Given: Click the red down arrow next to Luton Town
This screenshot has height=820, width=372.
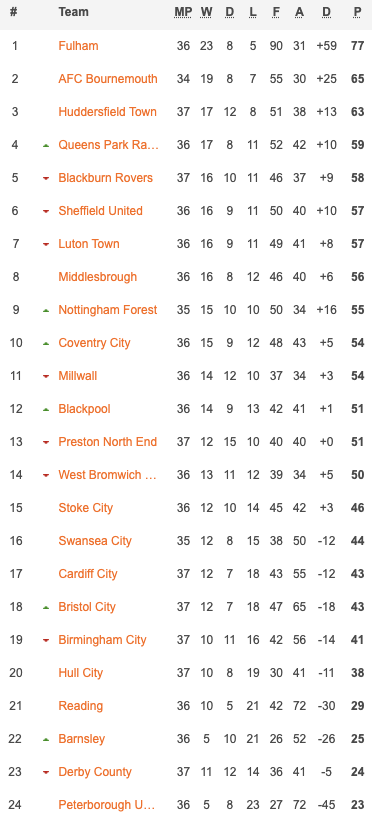Looking at the screenshot, I should click(46, 244).
